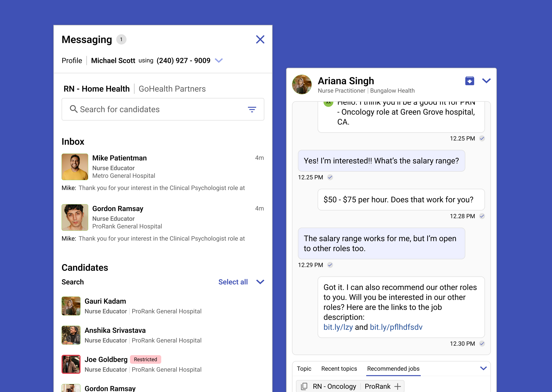Image resolution: width=552 pixels, height=392 pixels.
Task: Archive the Ariana Singh conversation
Action: click(x=469, y=81)
